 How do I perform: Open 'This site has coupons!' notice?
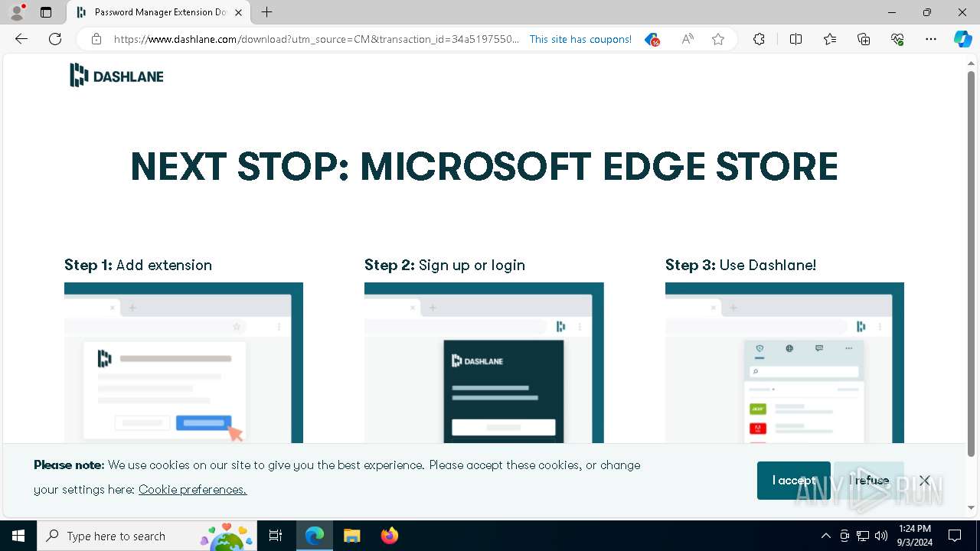click(x=580, y=39)
